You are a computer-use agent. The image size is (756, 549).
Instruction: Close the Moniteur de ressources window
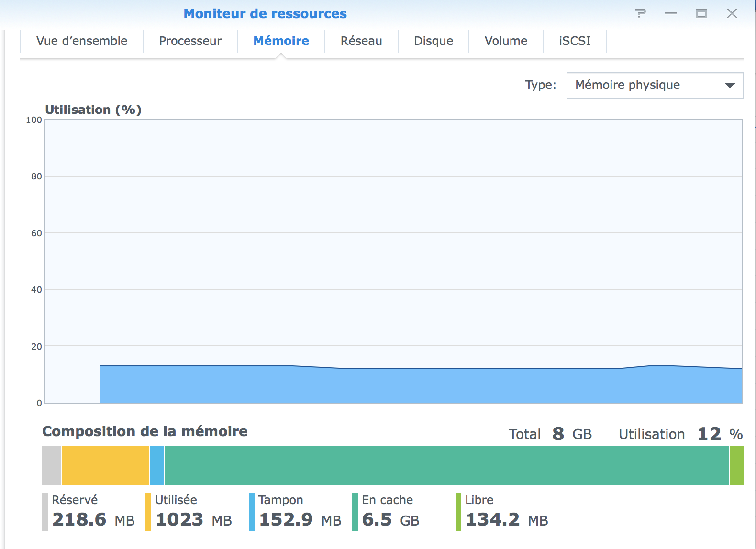click(x=732, y=13)
